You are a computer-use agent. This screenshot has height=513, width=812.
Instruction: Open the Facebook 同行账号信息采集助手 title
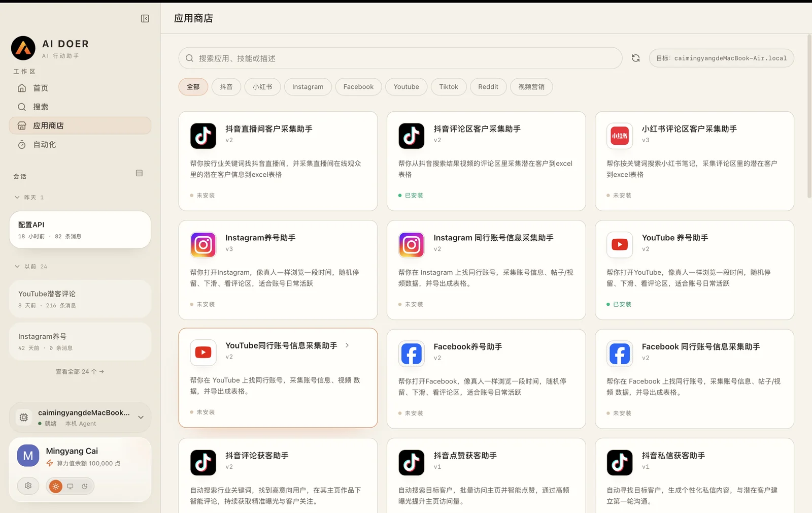(701, 346)
